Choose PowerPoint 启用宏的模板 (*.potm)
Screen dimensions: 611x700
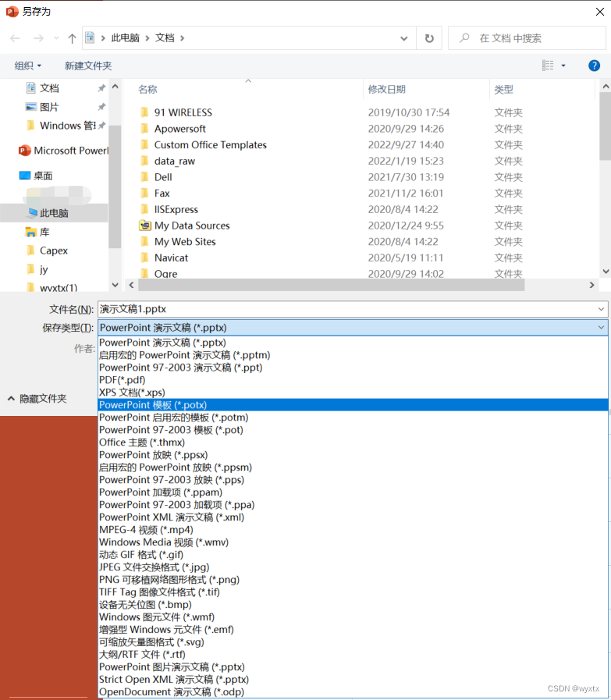click(x=353, y=418)
